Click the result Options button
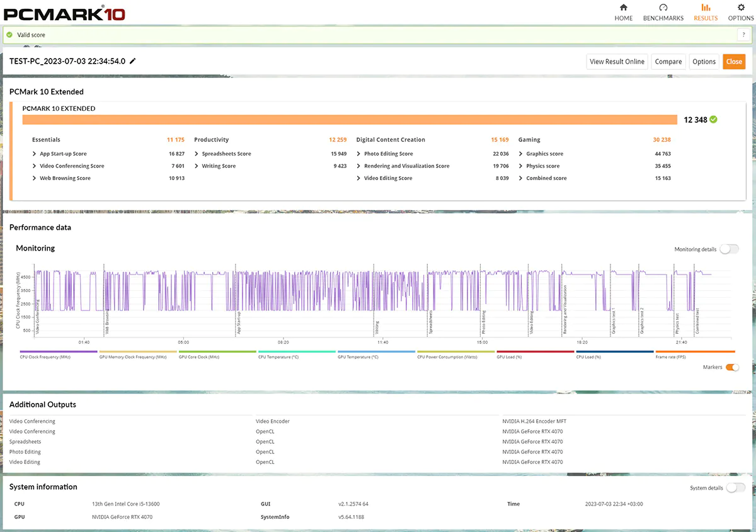756x532 pixels. (x=704, y=61)
